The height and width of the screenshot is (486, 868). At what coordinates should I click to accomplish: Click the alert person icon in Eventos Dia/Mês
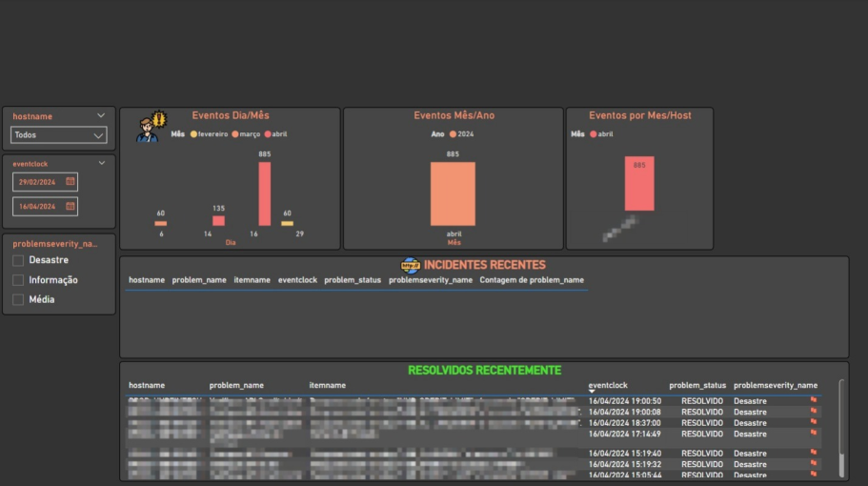click(151, 126)
